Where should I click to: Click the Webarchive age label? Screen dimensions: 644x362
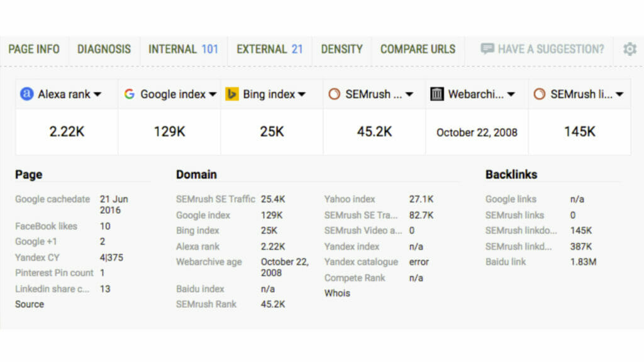coord(209,262)
